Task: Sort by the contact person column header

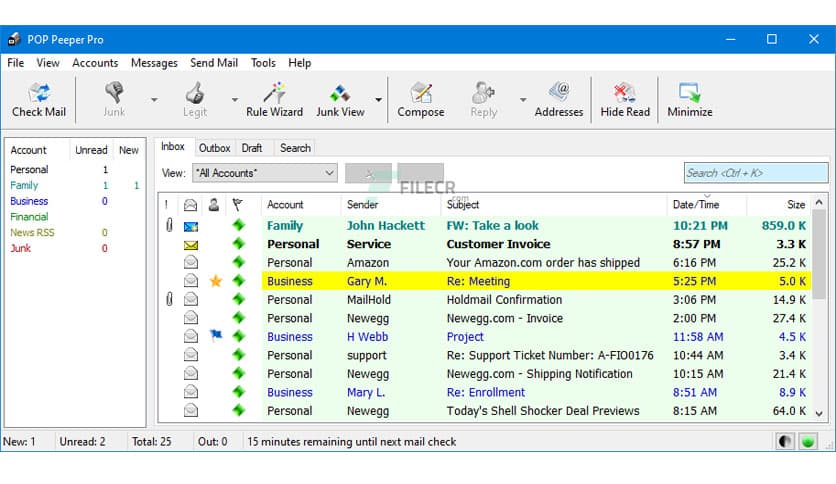Action: click(214, 204)
